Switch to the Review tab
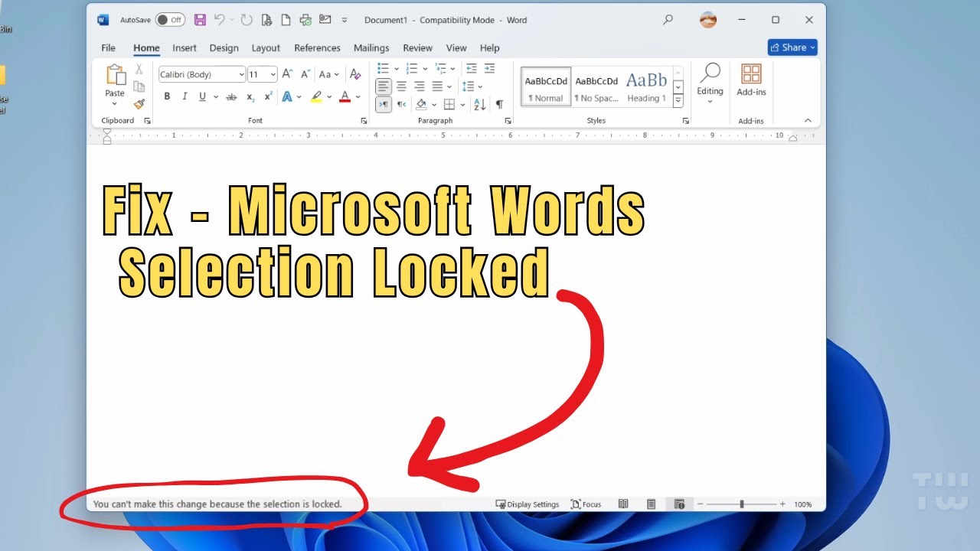 [417, 47]
